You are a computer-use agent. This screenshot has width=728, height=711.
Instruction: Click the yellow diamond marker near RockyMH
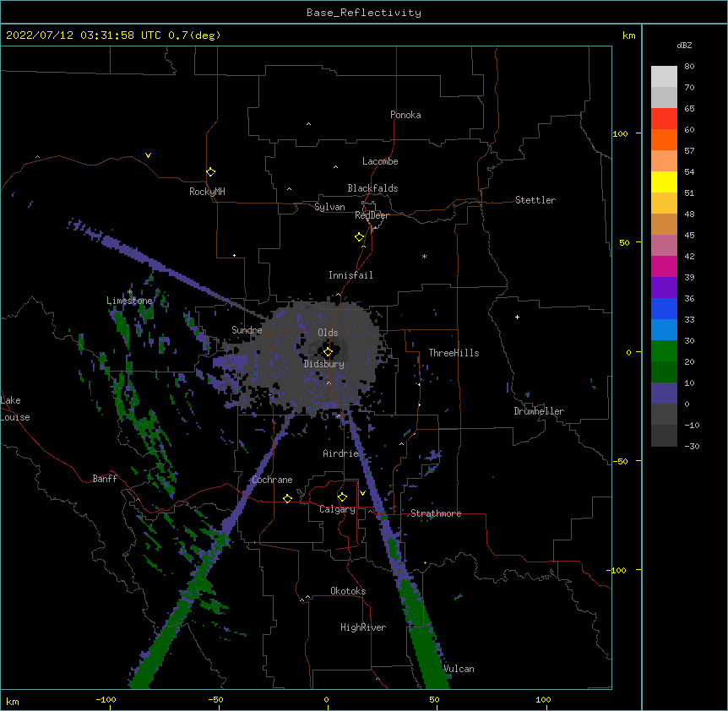tap(210, 172)
